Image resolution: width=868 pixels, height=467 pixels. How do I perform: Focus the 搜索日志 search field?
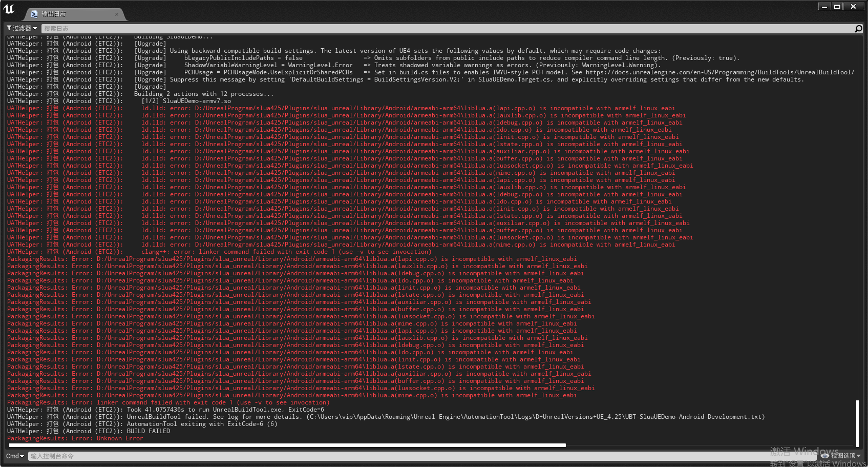[x=448, y=29]
